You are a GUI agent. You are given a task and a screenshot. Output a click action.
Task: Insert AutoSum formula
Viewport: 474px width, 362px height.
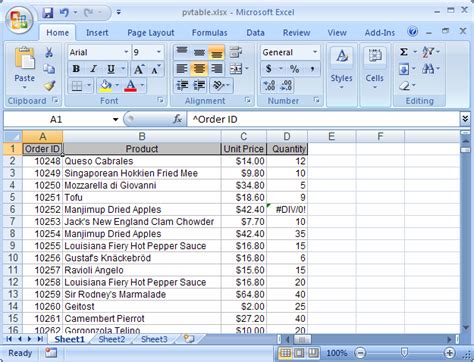point(404,52)
